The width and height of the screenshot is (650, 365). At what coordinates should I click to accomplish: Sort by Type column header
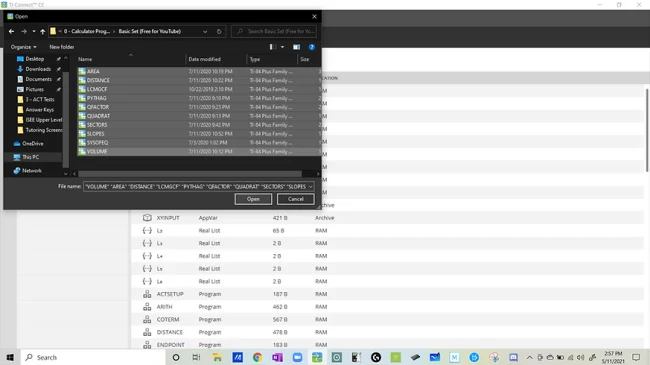272,59
